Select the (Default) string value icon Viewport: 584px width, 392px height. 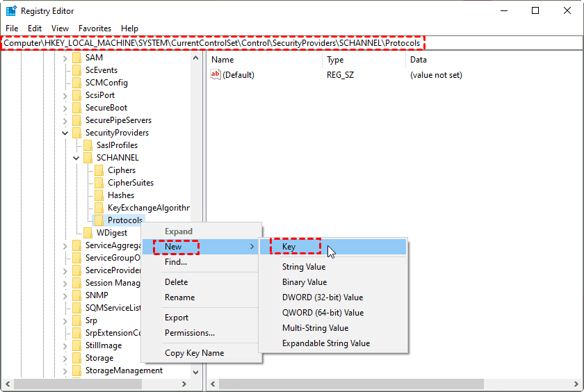click(x=216, y=75)
